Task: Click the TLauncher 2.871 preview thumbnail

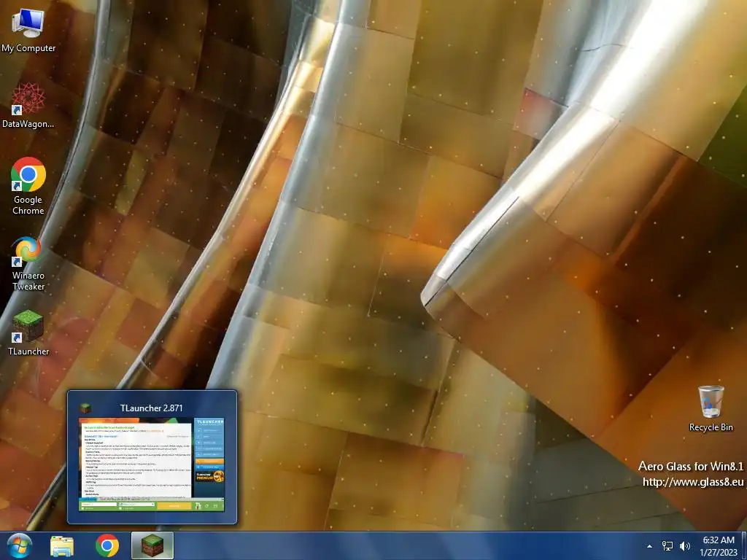Action: 152,464
